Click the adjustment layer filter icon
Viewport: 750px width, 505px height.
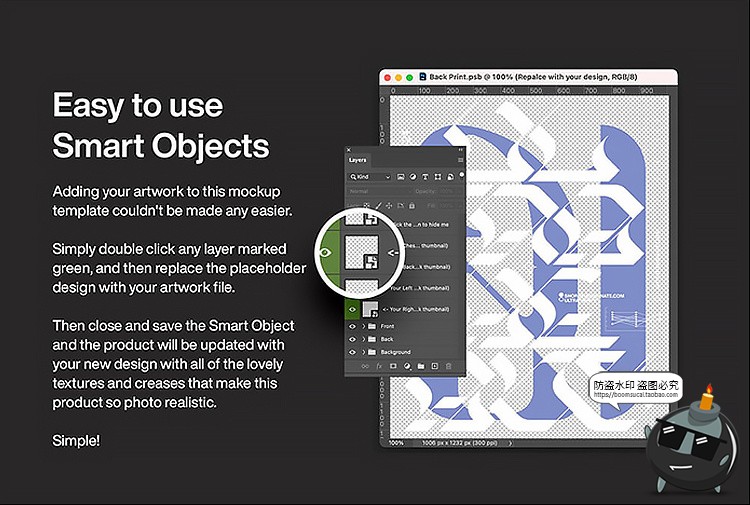[413, 177]
